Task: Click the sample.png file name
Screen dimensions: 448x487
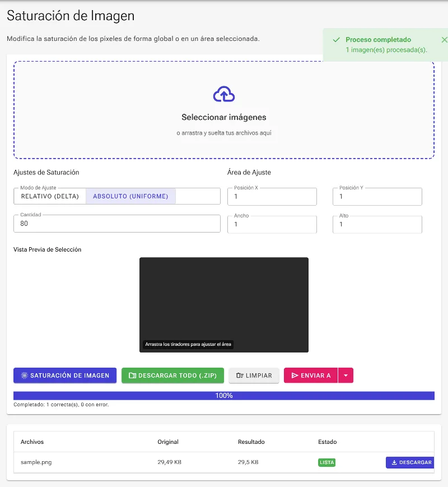Action: point(36,462)
